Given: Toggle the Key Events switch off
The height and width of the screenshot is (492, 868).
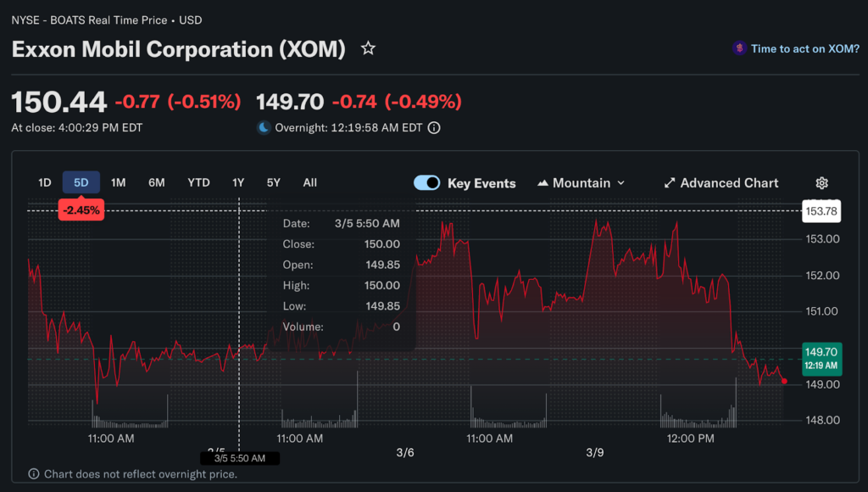Looking at the screenshot, I should [426, 183].
